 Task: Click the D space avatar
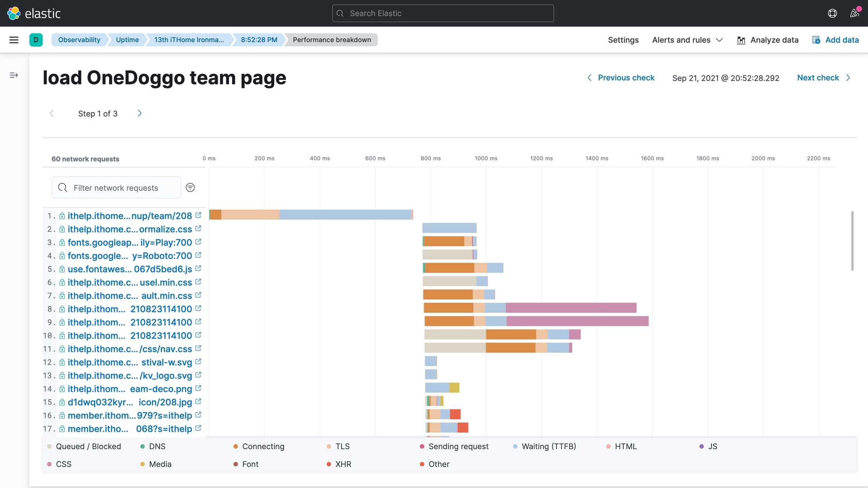pos(36,40)
